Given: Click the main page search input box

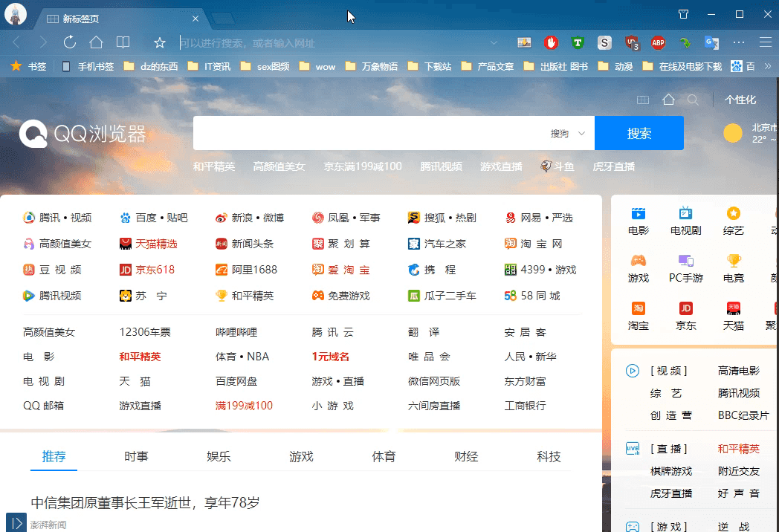Looking at the screenshot, I should [x=370, y=133].
